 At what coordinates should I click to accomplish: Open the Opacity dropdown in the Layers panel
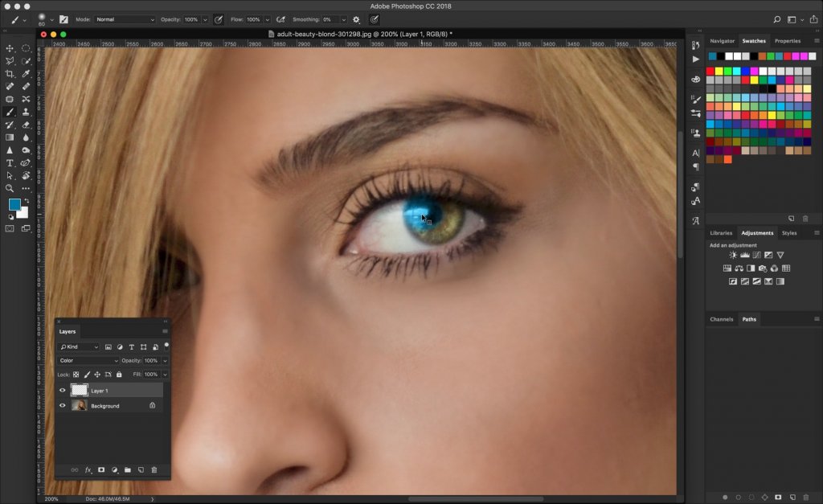(x=164, y=360)
